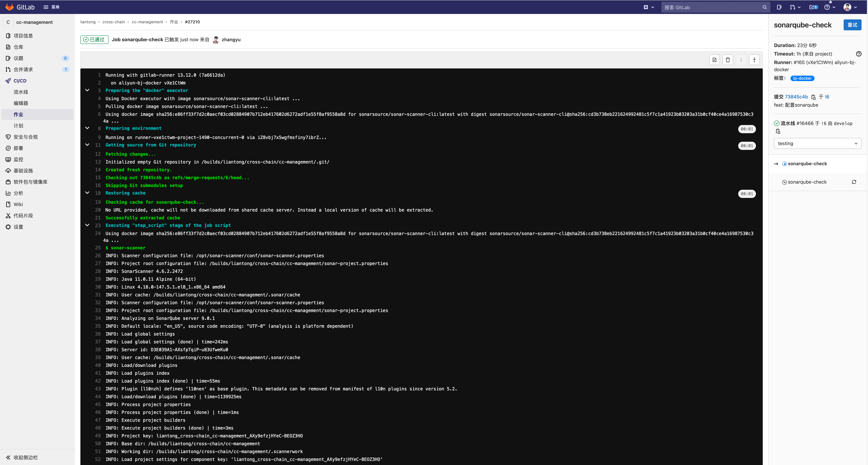The height and width of the screenshot is (465, 868).
Task: Open commit link 73845c4b
Action: (x=796, y=97)
